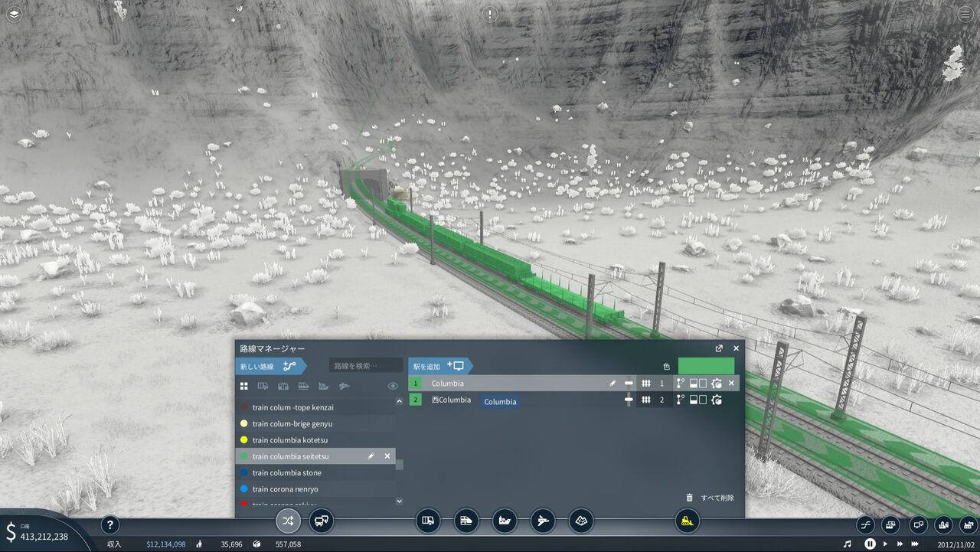The image size is (980, 552).
Task: Open the towns overview list button
Action: 944,525
